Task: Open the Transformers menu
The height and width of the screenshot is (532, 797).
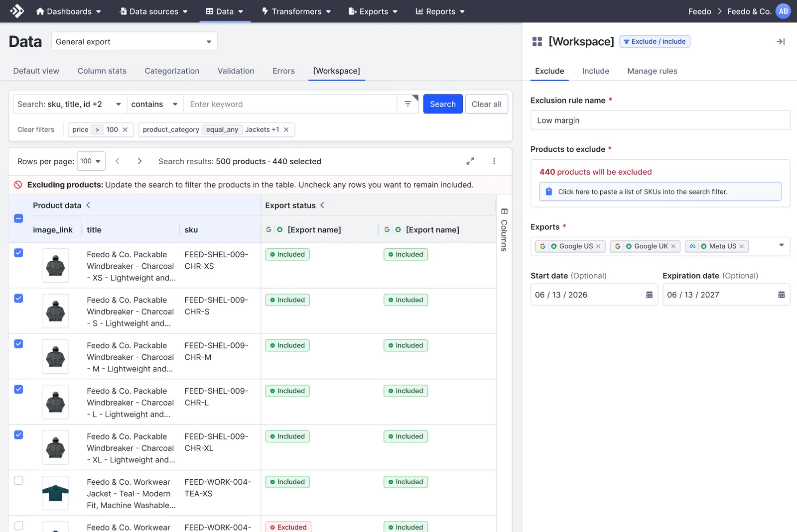Action: click(296, 11)
